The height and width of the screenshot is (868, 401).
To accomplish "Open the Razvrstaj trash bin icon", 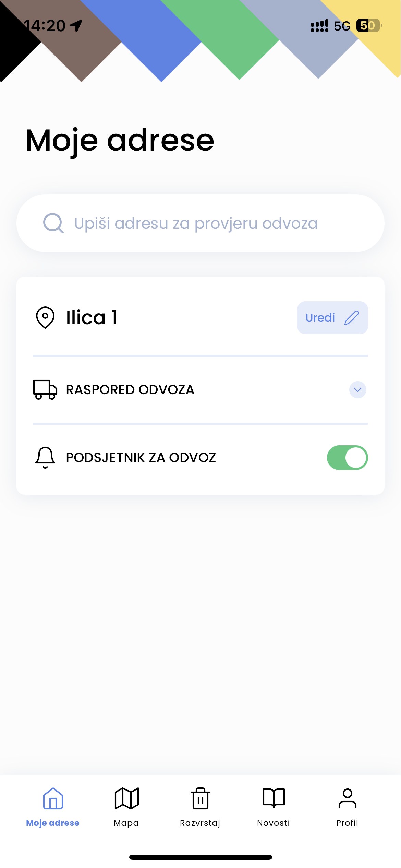I will coord(200,798).
